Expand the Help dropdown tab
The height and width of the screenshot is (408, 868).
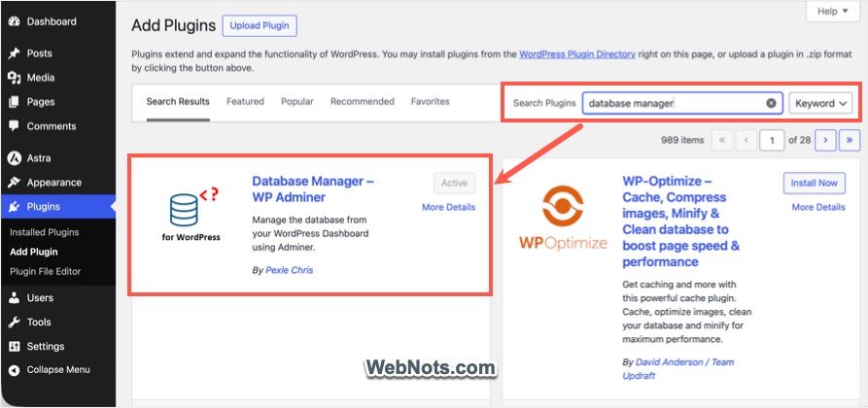click(833, 11)
